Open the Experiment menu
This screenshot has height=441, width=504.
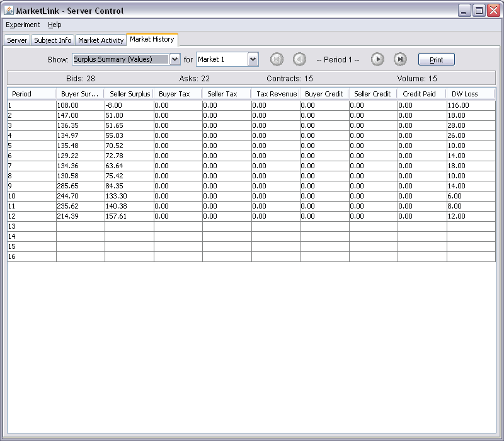pos(23,25)
